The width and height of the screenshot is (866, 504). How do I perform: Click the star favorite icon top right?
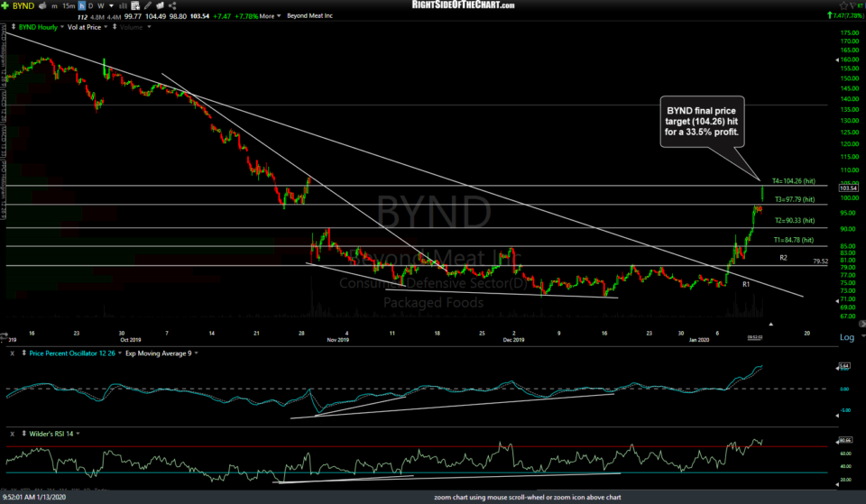[x=843, y=5]
